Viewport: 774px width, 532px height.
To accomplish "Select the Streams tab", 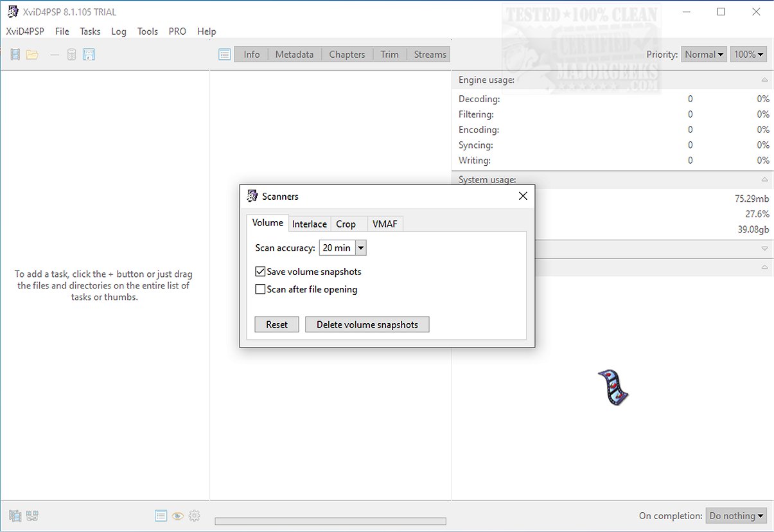I will [x=430, y=55].
